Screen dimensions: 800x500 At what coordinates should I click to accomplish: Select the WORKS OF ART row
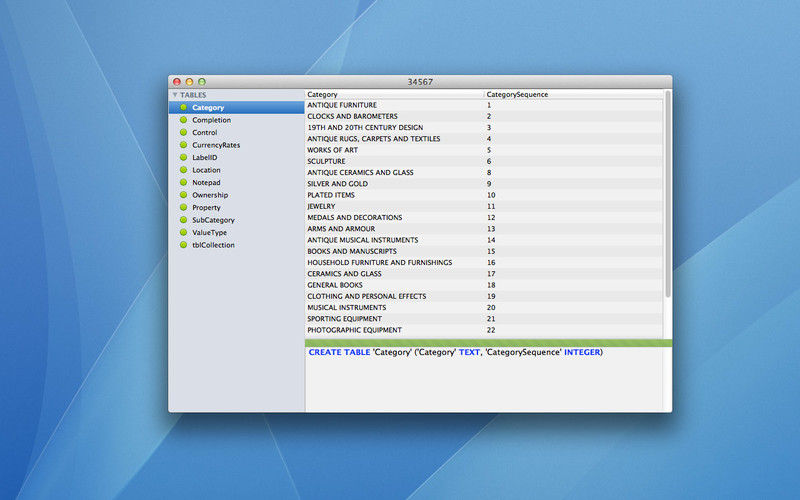(484, 150)
